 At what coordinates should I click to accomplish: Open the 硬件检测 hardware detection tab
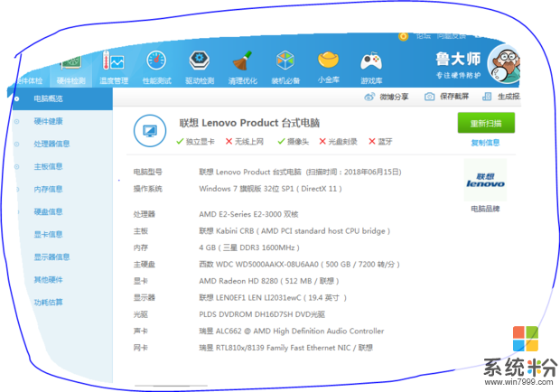[x=71, y=70]
